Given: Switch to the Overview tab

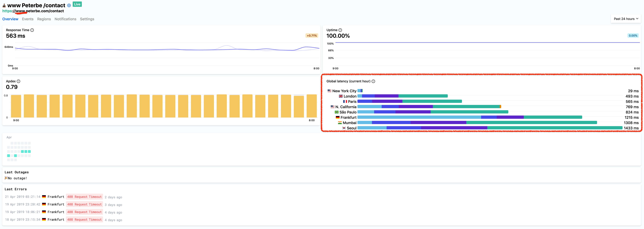Looking at the screenshot, I should (10, 19).
